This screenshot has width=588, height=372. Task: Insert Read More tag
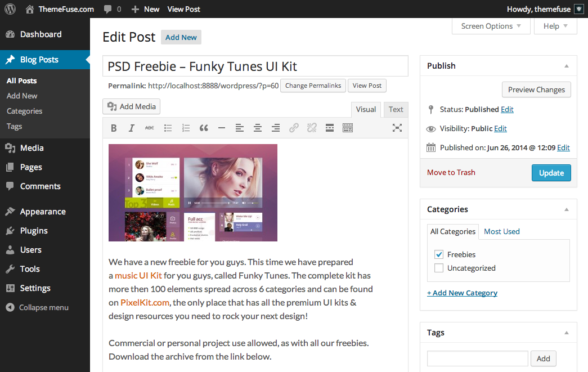(x=330, y=128)
